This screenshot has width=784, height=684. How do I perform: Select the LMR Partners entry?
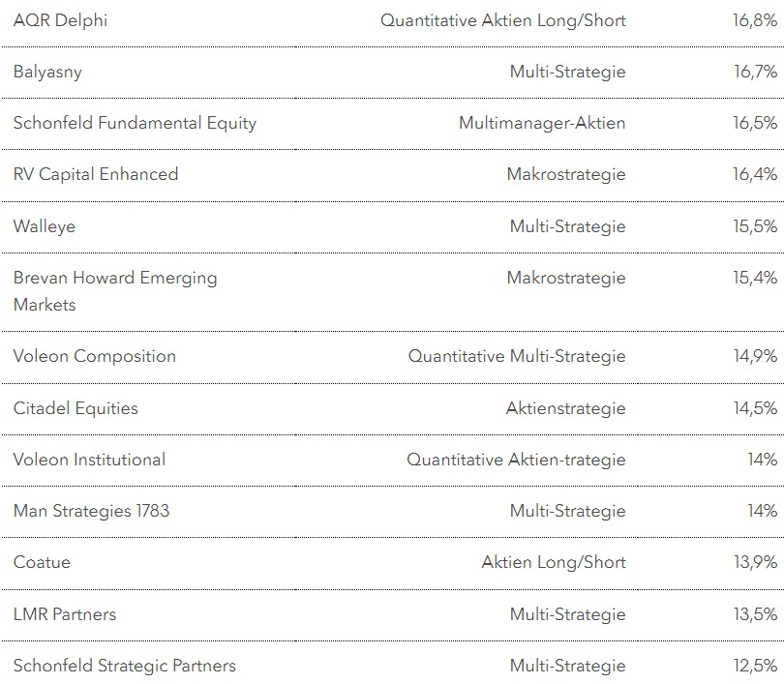point(65,614)
